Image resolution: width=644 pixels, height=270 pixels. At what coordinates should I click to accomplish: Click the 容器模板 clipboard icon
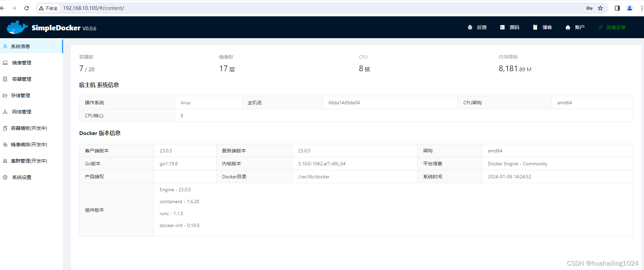tap(5, 128)
